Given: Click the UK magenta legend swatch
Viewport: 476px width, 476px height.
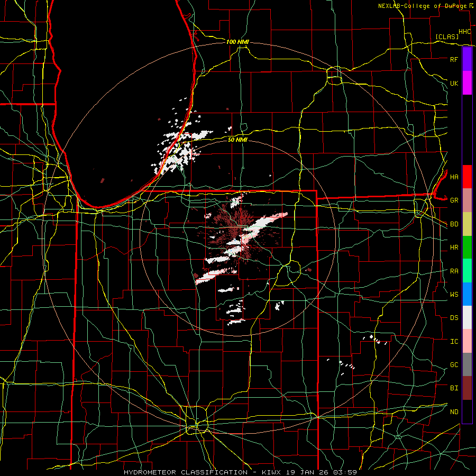Looking at the screenshot, I should pos(467,83).
